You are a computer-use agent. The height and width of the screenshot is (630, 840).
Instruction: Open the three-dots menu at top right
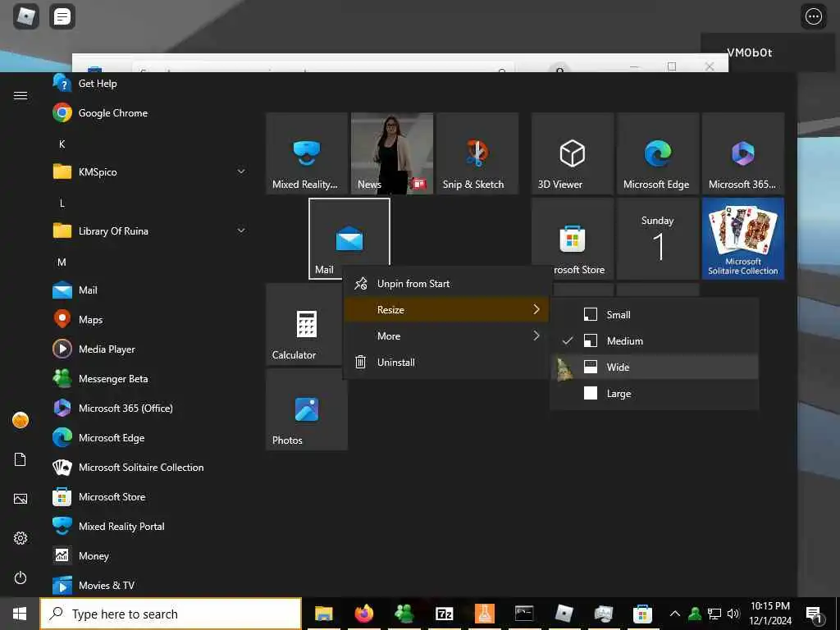point(814,16)
